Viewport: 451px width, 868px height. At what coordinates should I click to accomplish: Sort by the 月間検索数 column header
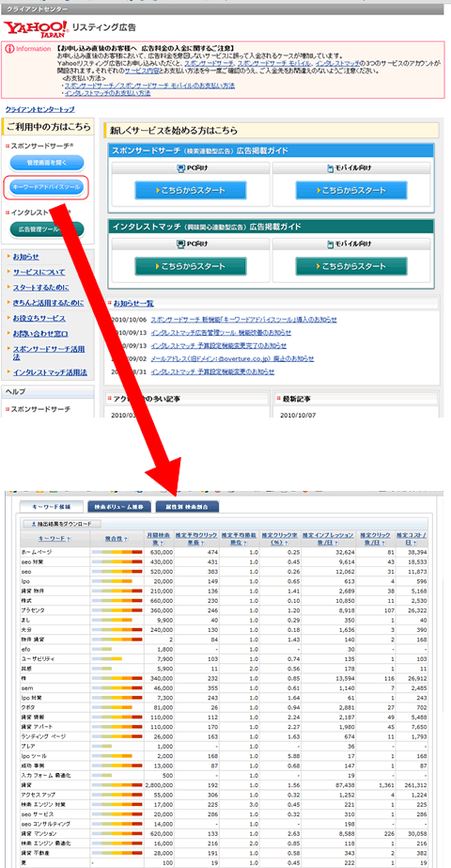160,539
